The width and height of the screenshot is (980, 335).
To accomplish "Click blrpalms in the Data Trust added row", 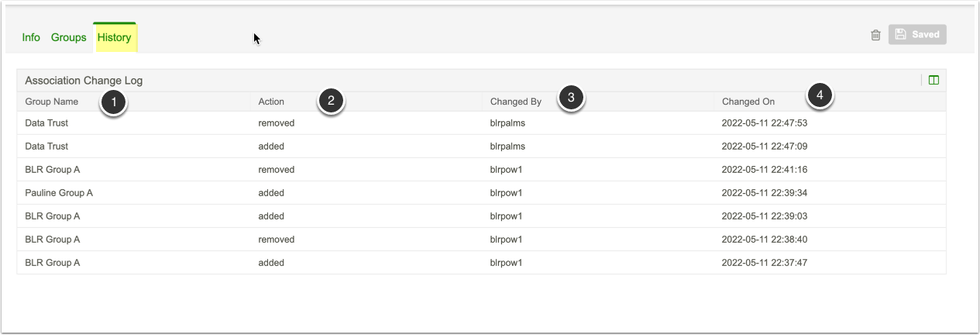I will tap(507, 146).
